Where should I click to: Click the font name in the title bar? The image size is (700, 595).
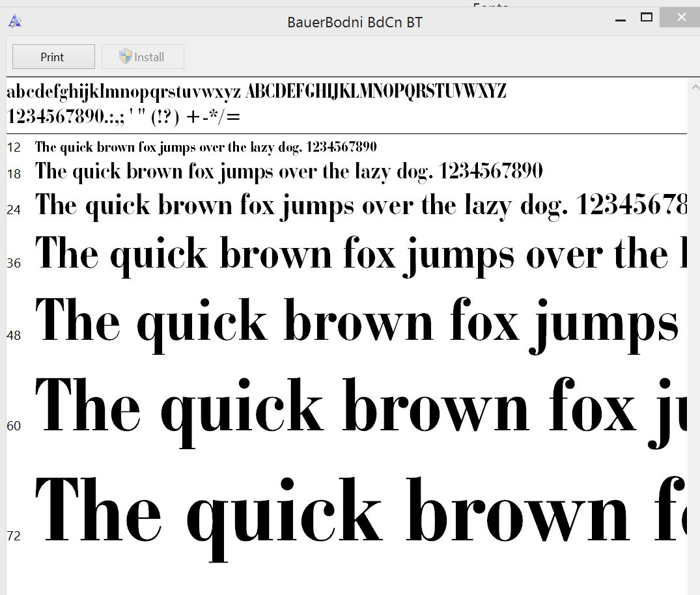pyautogui.click(x=355, y=21)
